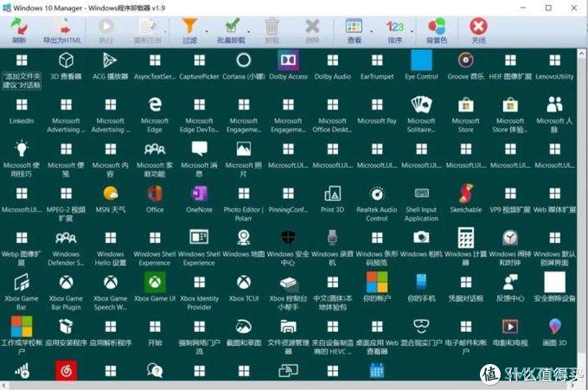
Task: Choose a 背景色 background color
Action: point(437,30)
